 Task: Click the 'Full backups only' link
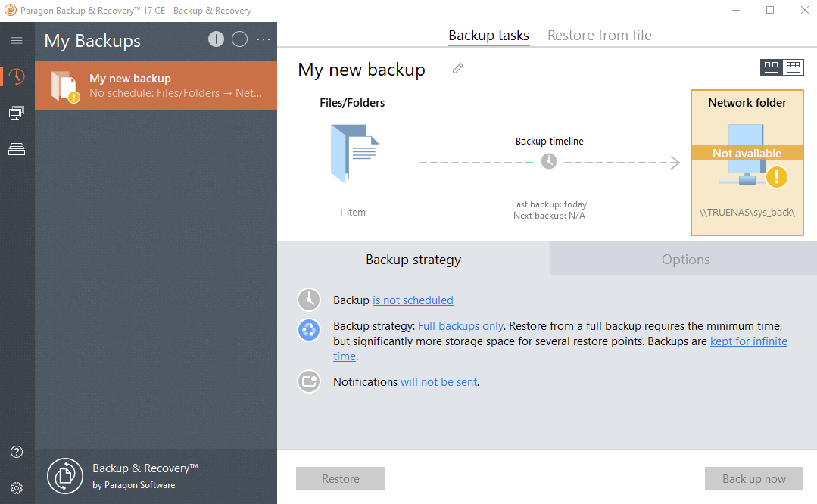pyautogui.click(x=460, y=326)
